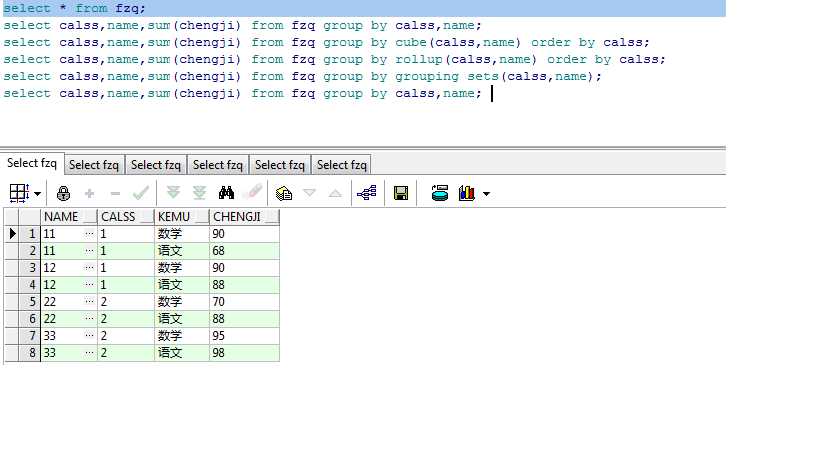The height and width of the screenshot is (460, 819).
Task: Click the CHENGJI cell showing 95
Action: 244,336
